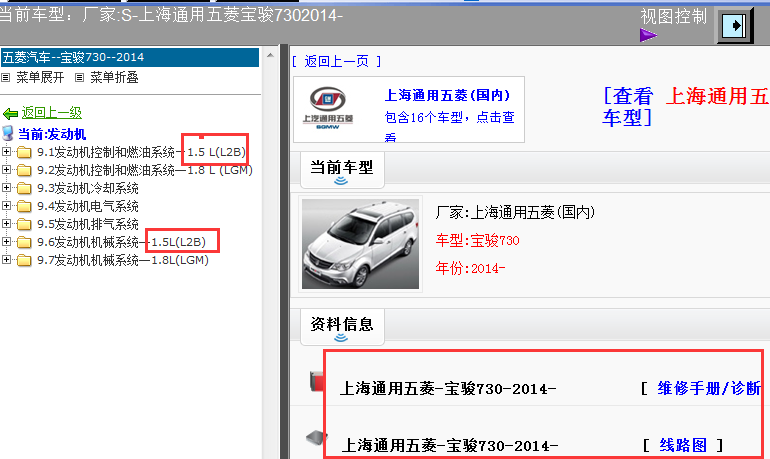Click second 上海通用五菱-宝骏730-2014- row text
The width and height of the screenshot is (770, 459).
click(x=449, y=446)
